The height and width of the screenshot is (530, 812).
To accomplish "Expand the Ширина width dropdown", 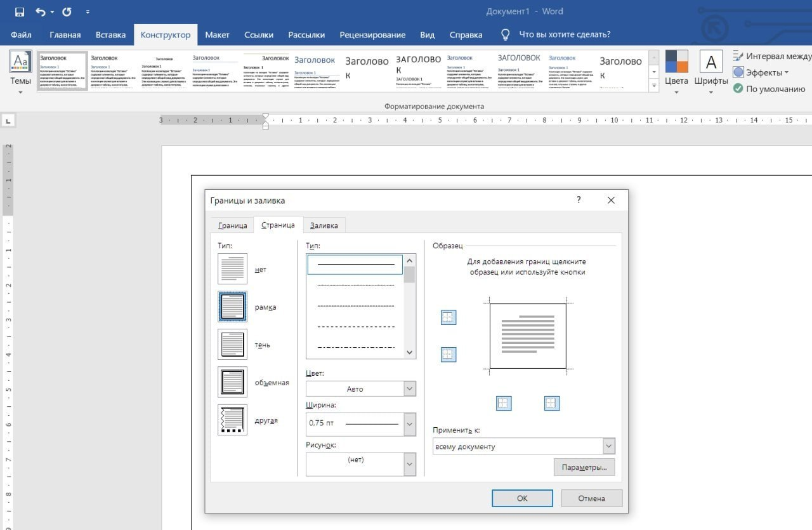I will tap(409, 423).
